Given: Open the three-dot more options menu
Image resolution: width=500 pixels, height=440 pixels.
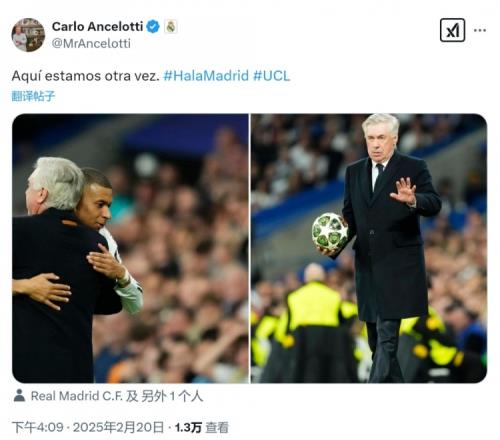Looking at the screenshot, I should [480, 30].
